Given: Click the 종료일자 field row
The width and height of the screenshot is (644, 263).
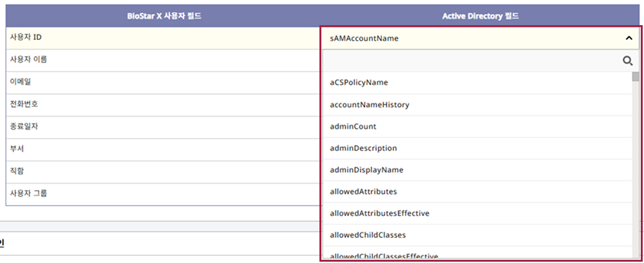Looking at the screenshot, I should click(x=161, y=126).
